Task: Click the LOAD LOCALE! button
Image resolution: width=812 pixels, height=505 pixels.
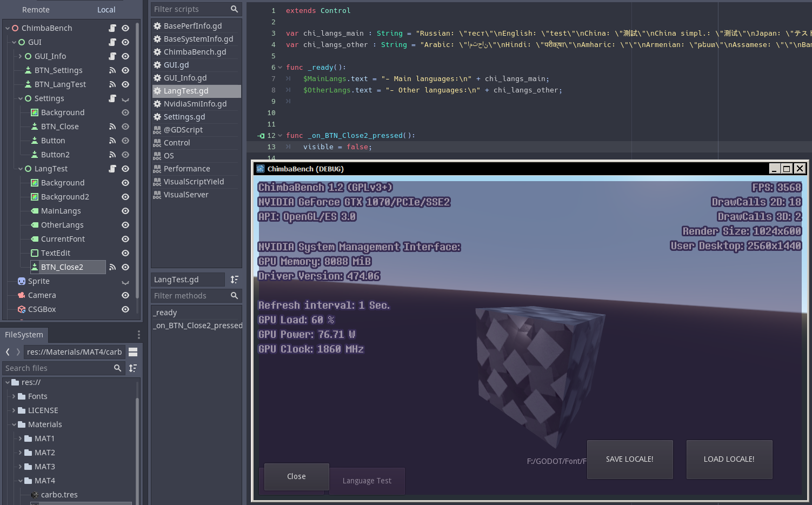Action: coord(729,459)
